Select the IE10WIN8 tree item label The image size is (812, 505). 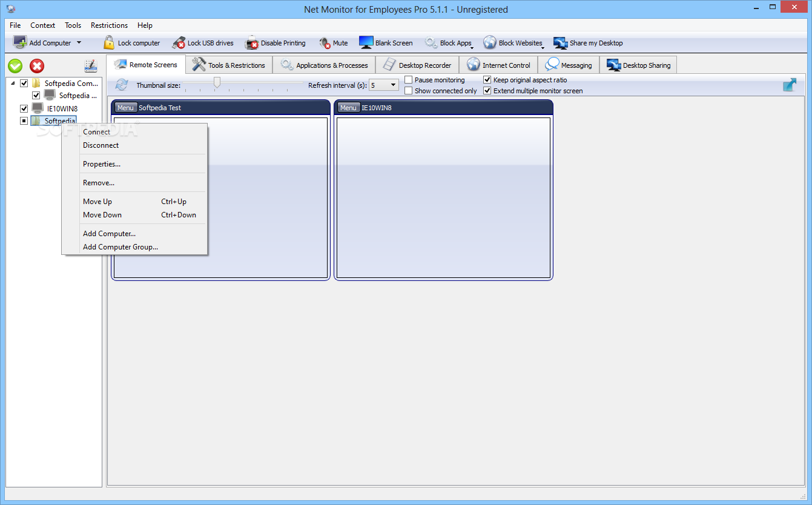62,108
